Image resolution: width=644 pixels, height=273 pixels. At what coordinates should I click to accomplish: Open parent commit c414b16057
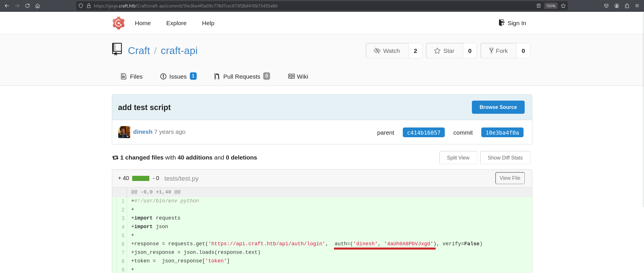423,133
